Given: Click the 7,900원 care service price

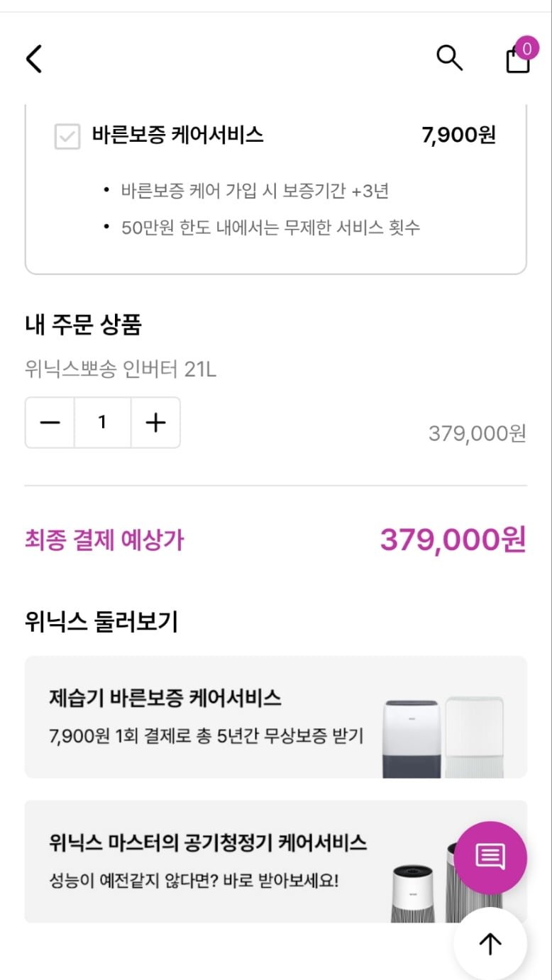Looking at the screenshot, I should pos(458,135).
